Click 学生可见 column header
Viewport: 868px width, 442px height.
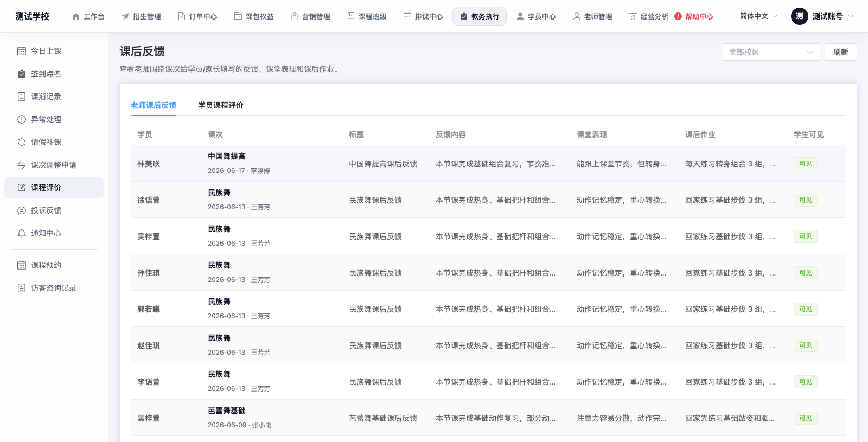pyautogui.click(x=808, y=134)
